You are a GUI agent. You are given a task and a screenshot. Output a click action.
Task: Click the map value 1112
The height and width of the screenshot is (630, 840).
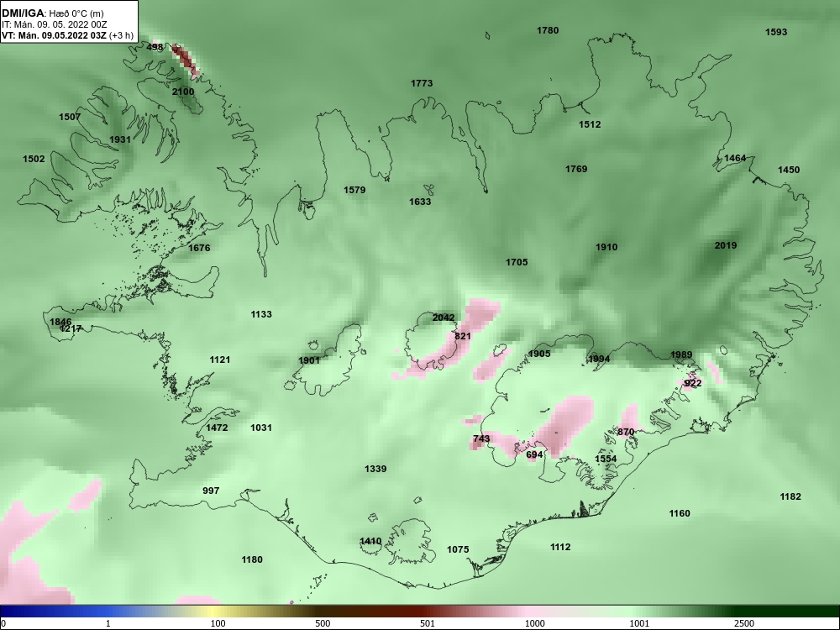(x=560, y=547)
